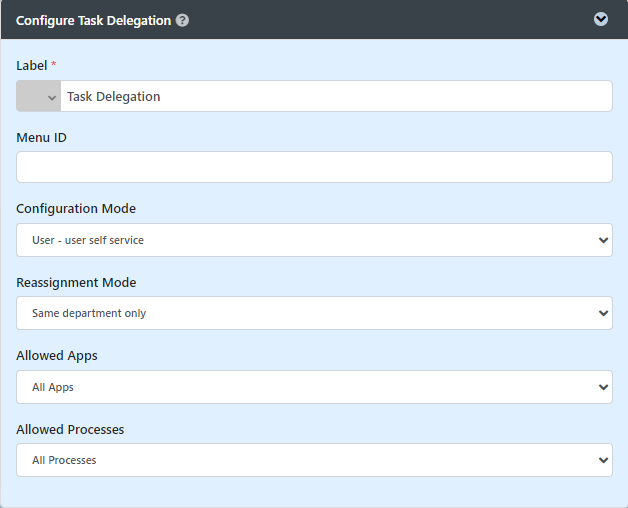Expand the Allowed Apps dropdown
Image resolution: width=628 pixels, height=508 pixels.
pyautogui.click(x=314, y=387)
